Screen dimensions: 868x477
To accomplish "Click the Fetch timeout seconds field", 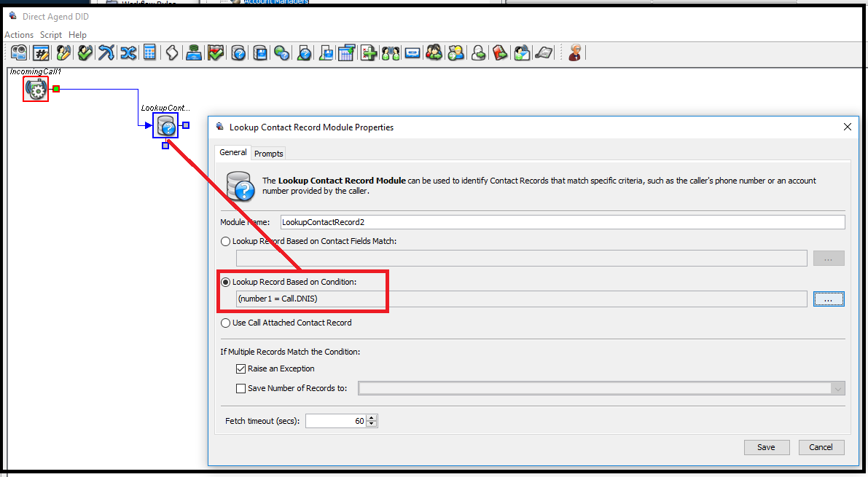I will 336,421.
